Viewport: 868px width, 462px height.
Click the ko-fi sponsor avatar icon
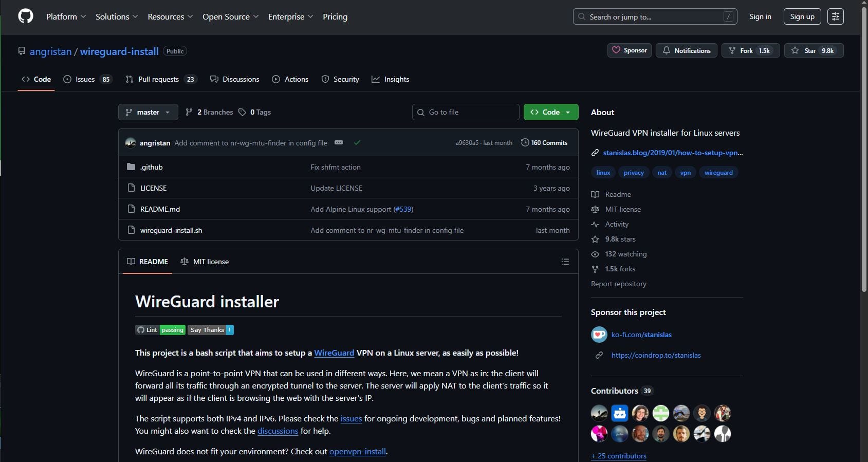[x=599, y=335]
